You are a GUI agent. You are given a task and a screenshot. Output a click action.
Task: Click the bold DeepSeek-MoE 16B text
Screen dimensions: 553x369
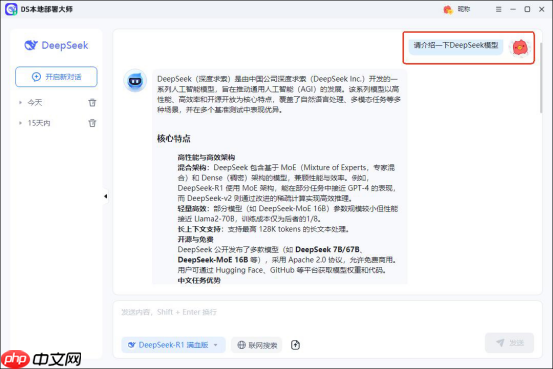click(x=213, y=260)
